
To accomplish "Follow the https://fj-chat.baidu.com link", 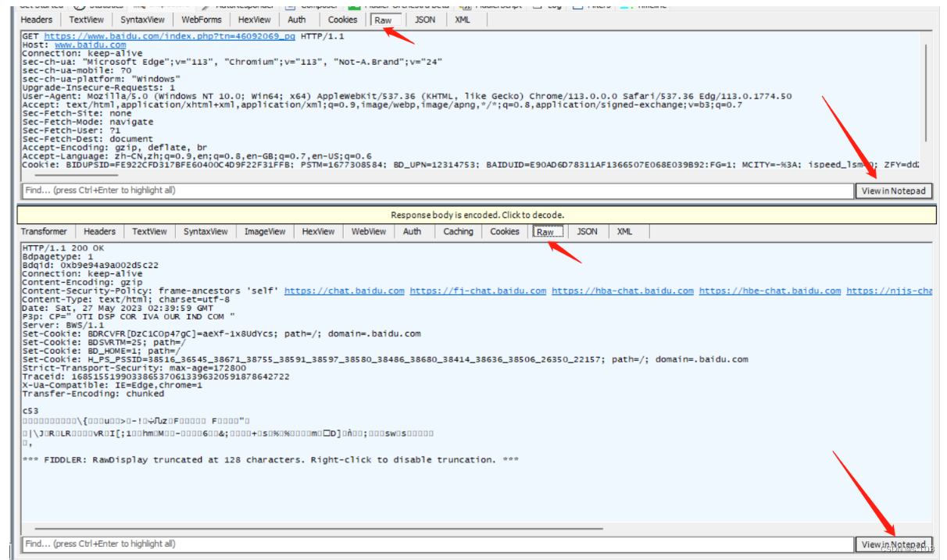I will [478, 291].
